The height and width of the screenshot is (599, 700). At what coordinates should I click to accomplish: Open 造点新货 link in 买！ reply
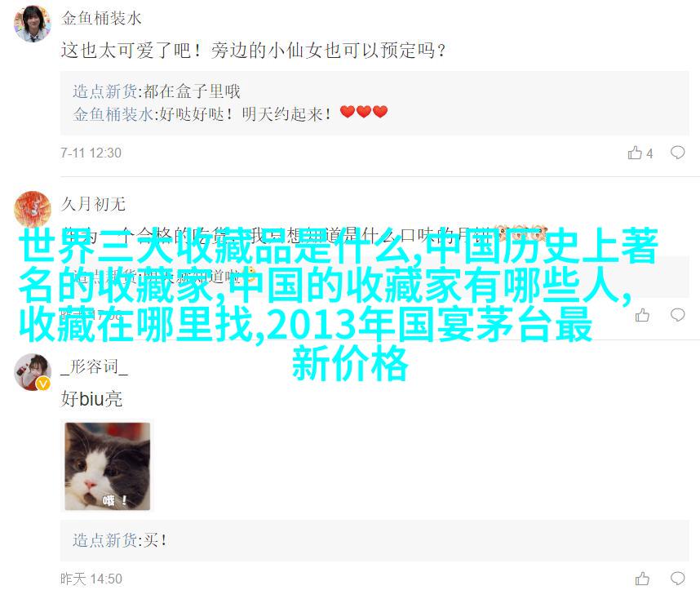tap(105, 540)
